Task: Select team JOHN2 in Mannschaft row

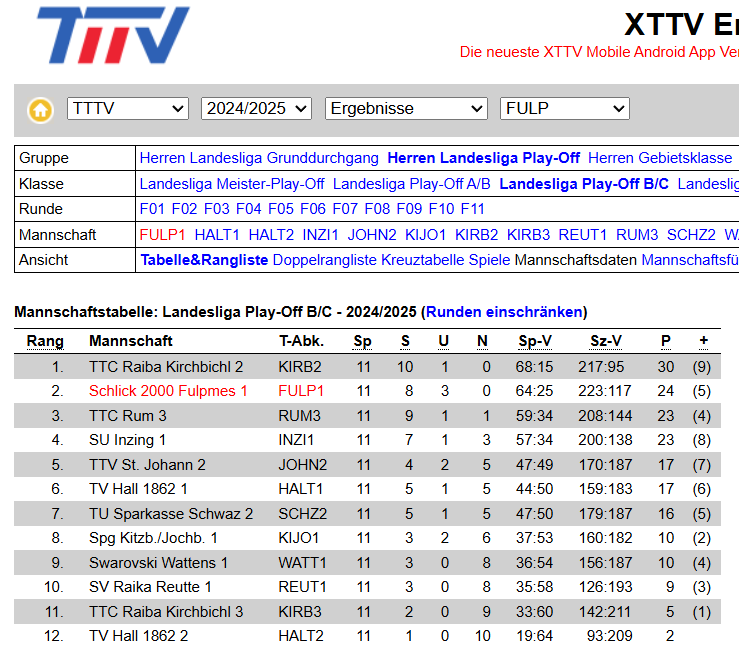Action: tap(372, 235)
